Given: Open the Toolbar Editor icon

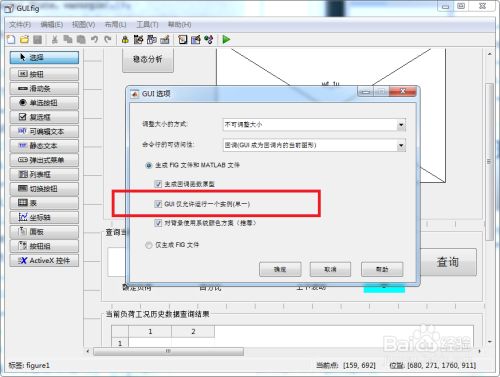Looking at the screenshot, I should click(x=165, y=40).
